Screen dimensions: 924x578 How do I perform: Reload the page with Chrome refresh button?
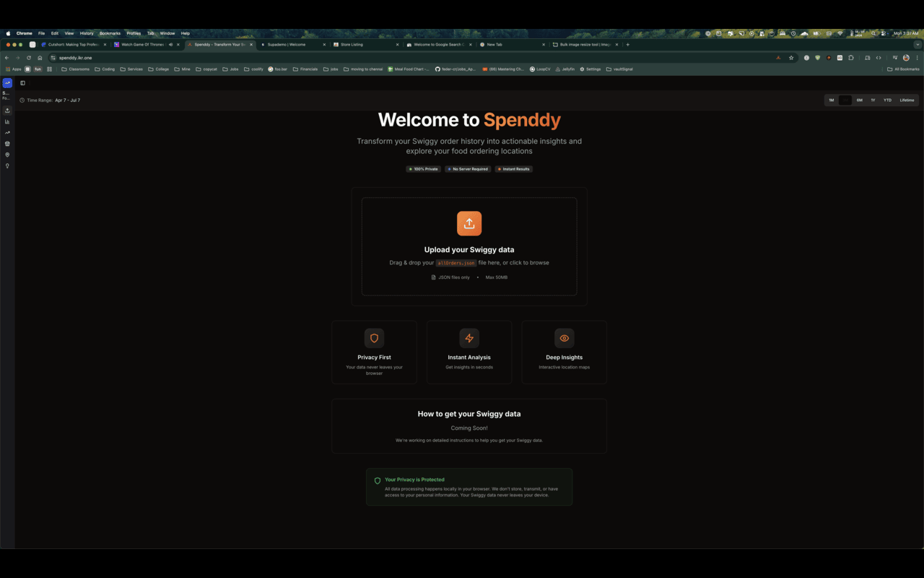coord(29,58)
